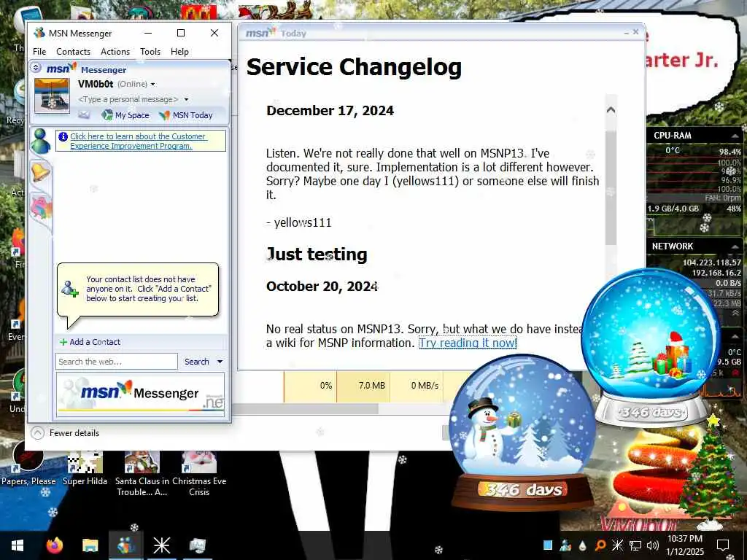Click the MSN Messenger banner ad
The height and width of the screenshot is (560, 747).
tap(140, 394)
